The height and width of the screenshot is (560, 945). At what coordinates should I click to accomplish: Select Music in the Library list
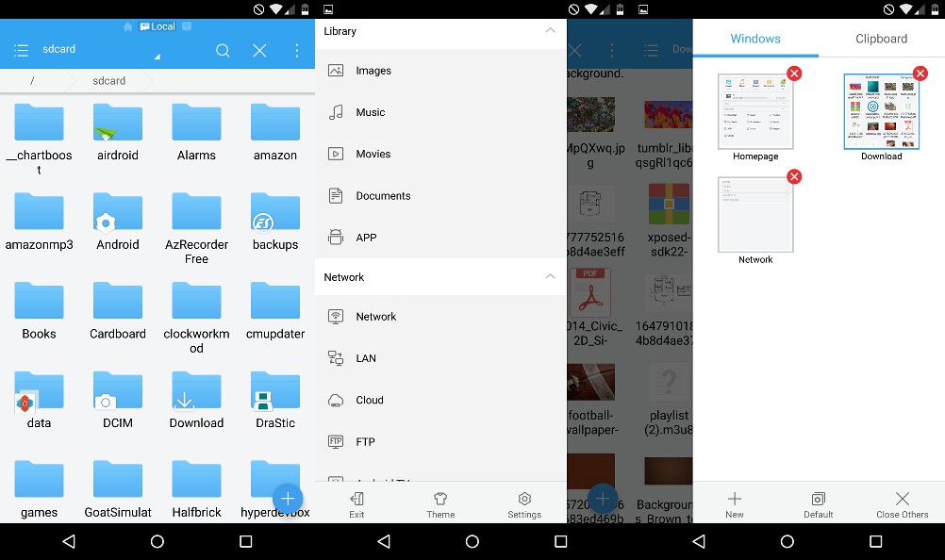click(440, 112)
